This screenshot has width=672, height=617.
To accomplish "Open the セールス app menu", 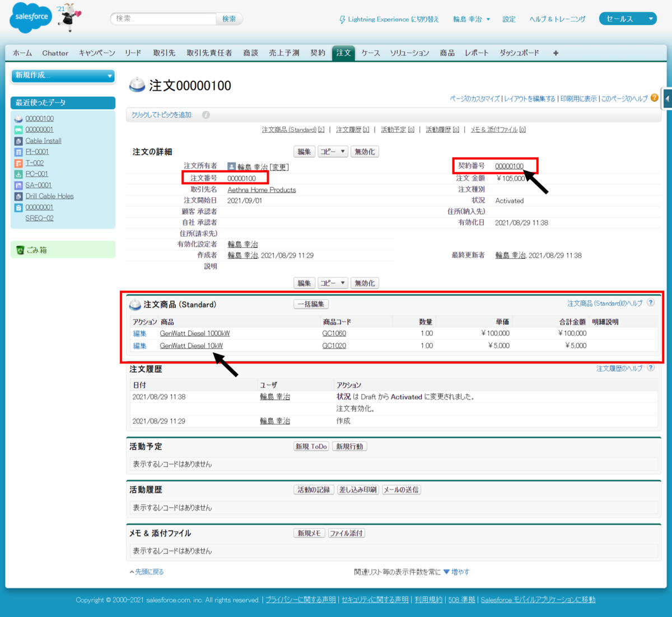I will [x=627, y=19].
